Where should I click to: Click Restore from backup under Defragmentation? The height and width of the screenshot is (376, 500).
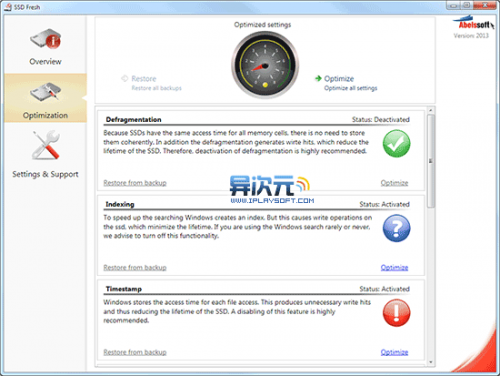pyautogui.click(x=135, y=183)
